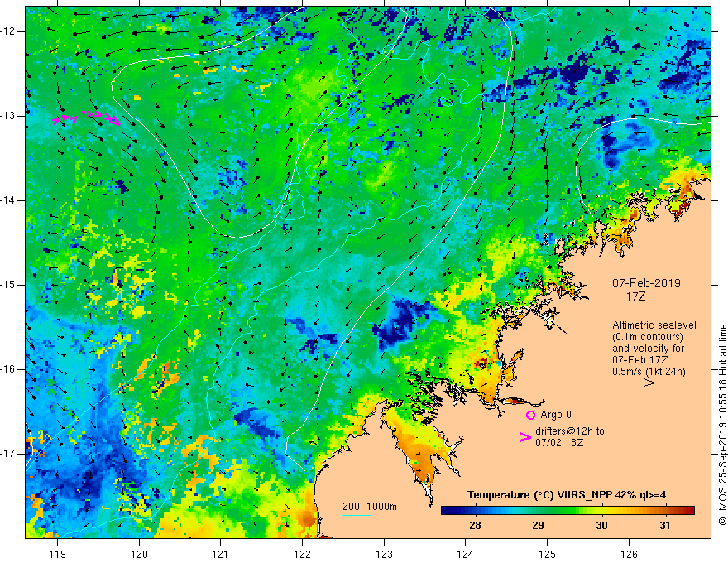Viewport: 728px width, 563px height.
Task: Click the latitude label -16
Action: pyautogui.click(x=8, y=369)
